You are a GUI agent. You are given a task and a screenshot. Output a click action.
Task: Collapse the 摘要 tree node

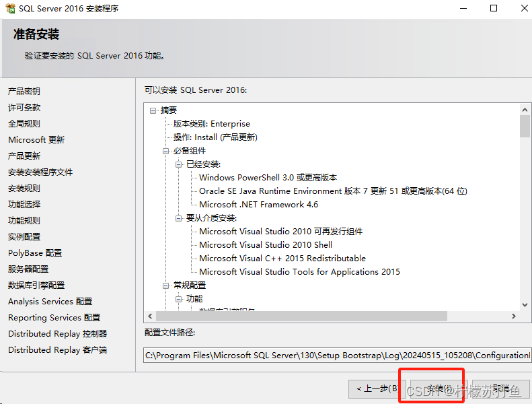click(153, 110)
